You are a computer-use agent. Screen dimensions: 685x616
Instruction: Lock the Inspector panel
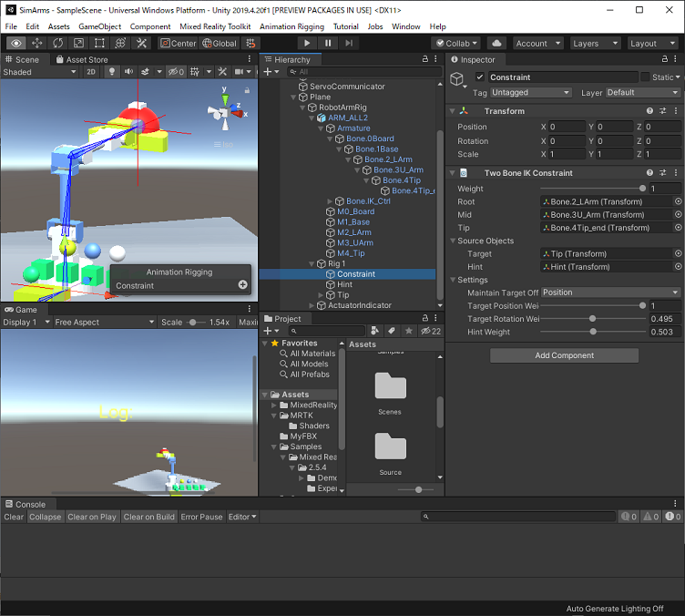664,59
